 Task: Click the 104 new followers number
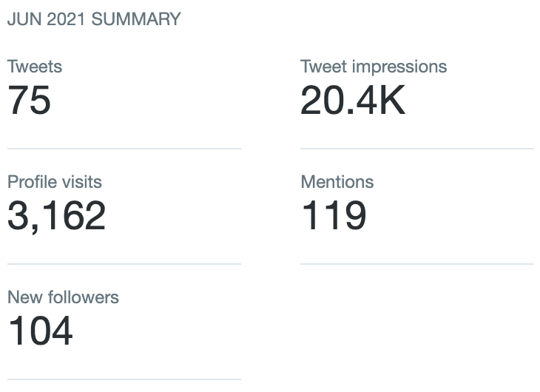click(x=41, y=331)
